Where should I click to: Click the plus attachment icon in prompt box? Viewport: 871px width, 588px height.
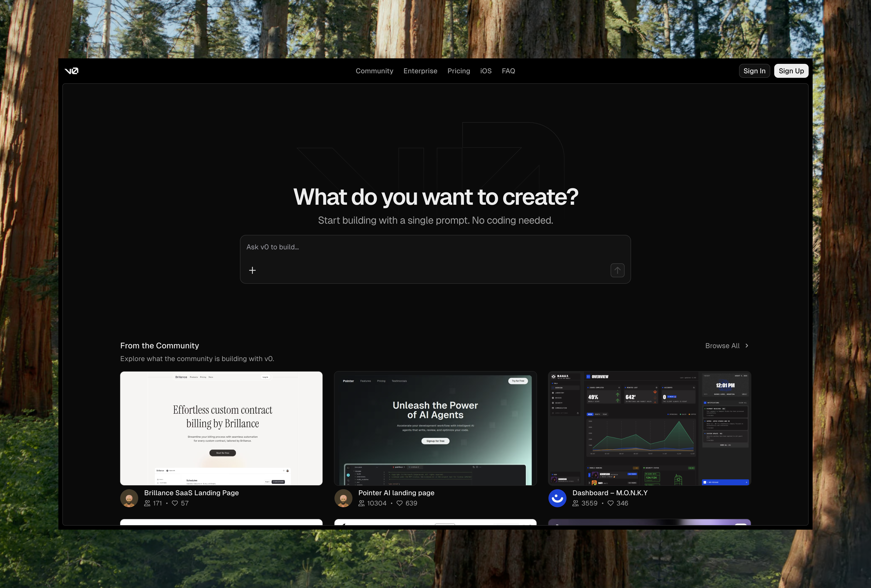pos(252,270)
